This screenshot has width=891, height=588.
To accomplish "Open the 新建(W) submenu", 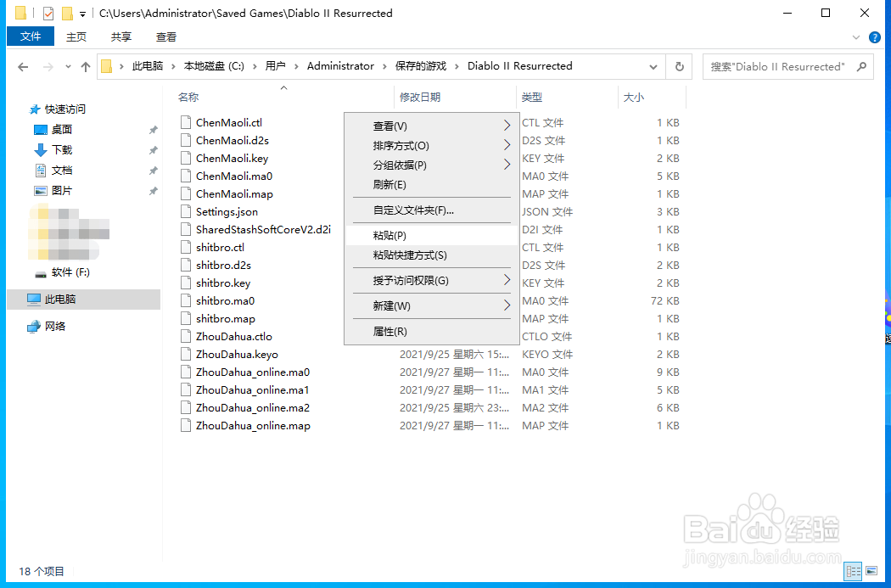I will (x=431, y=305).
